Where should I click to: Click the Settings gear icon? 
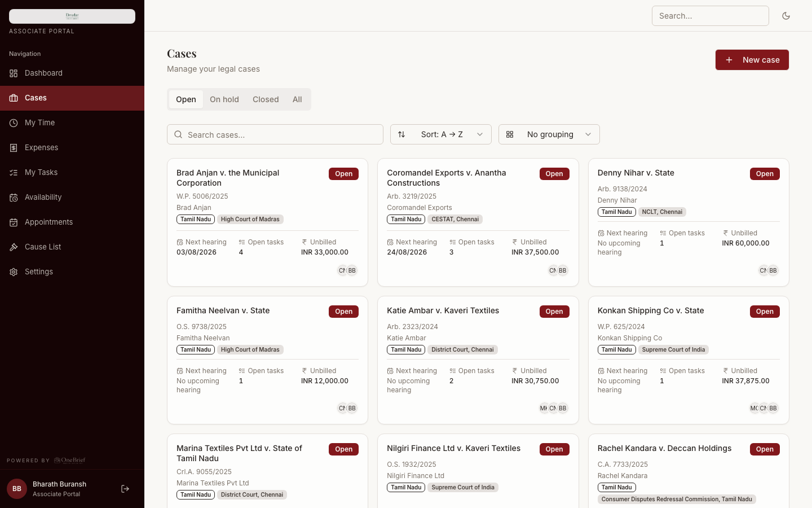coord(14,272)
